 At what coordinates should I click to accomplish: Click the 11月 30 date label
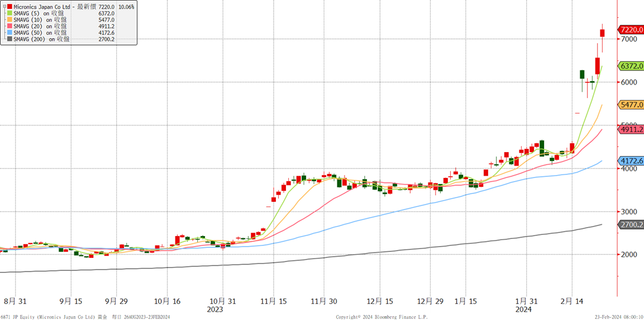click(324, 302)
